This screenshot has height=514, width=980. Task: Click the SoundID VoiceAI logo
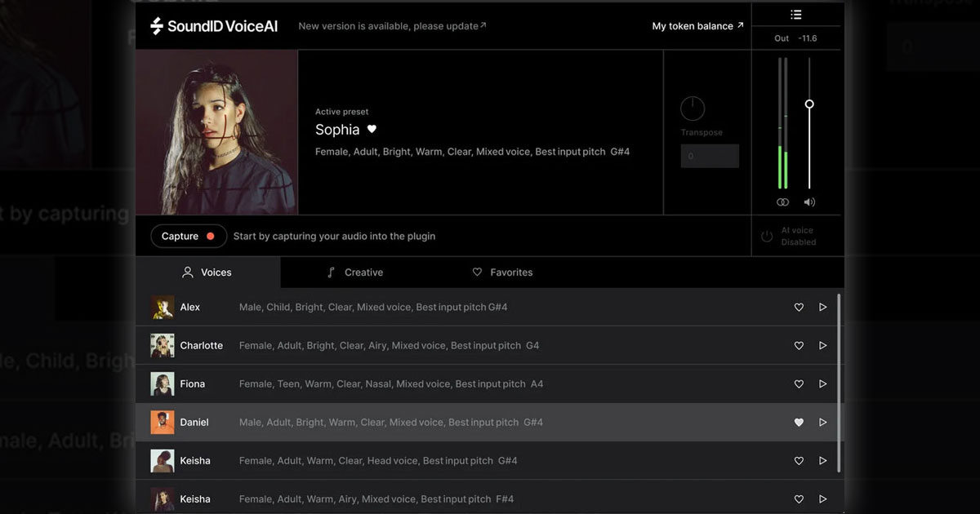(x=214, y=26)
